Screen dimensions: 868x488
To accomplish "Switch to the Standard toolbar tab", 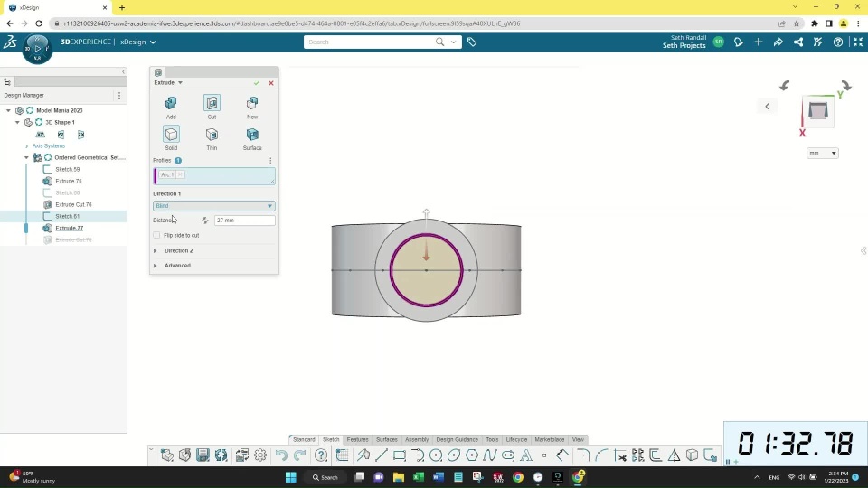I will click(304, 439).
